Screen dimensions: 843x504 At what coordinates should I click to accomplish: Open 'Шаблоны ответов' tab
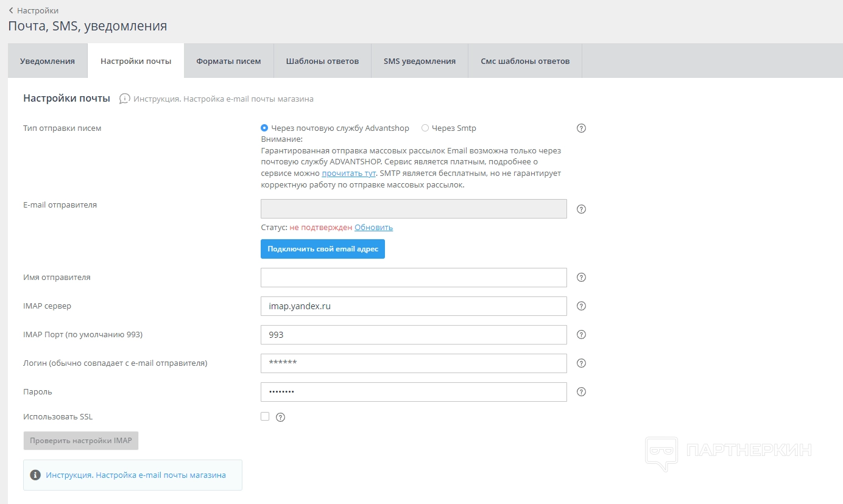tap(322, 61)
